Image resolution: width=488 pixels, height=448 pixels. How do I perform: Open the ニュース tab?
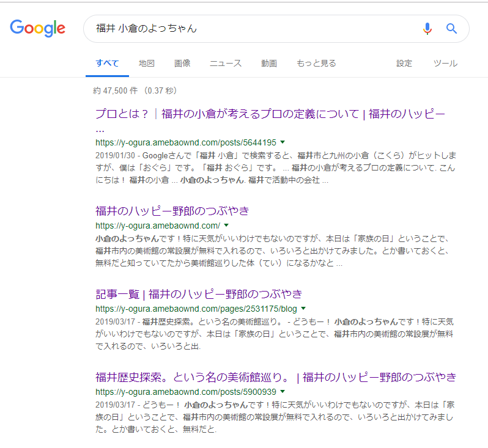click(x=226, y=64)
